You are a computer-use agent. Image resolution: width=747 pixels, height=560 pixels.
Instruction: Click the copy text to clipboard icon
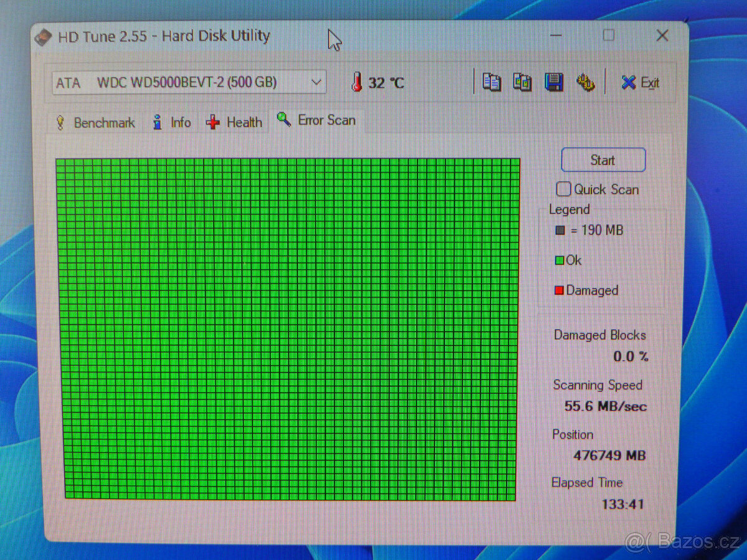point(491,82)
